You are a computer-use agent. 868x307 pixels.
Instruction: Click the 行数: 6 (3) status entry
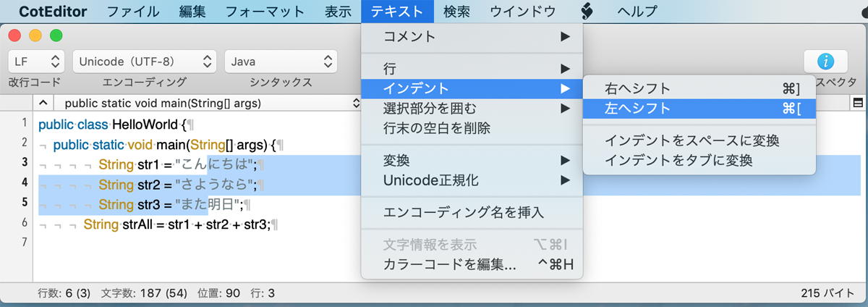coord(64,293)
